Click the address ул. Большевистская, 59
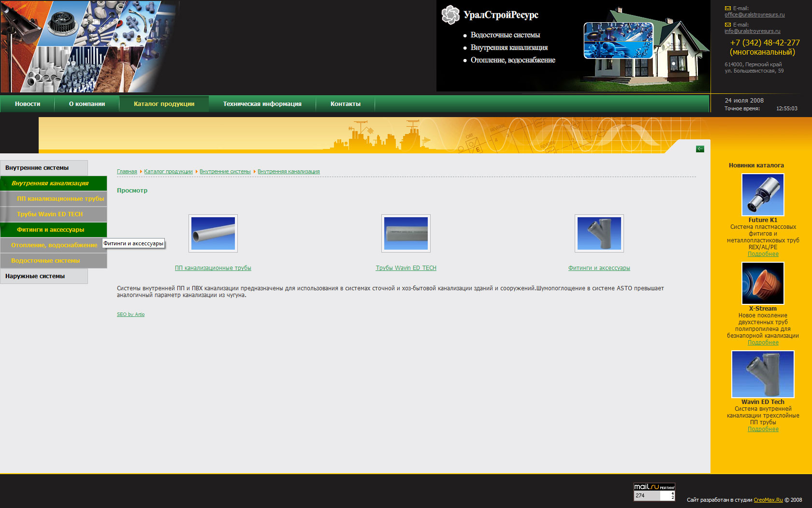The height and width of the screenshot is (508, 812). (754, 71)
